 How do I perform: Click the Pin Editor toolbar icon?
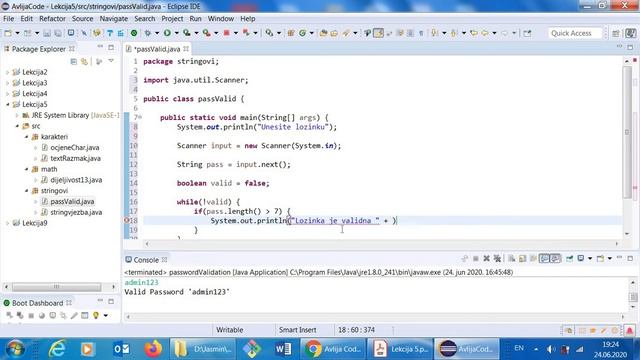click(527, 33)
